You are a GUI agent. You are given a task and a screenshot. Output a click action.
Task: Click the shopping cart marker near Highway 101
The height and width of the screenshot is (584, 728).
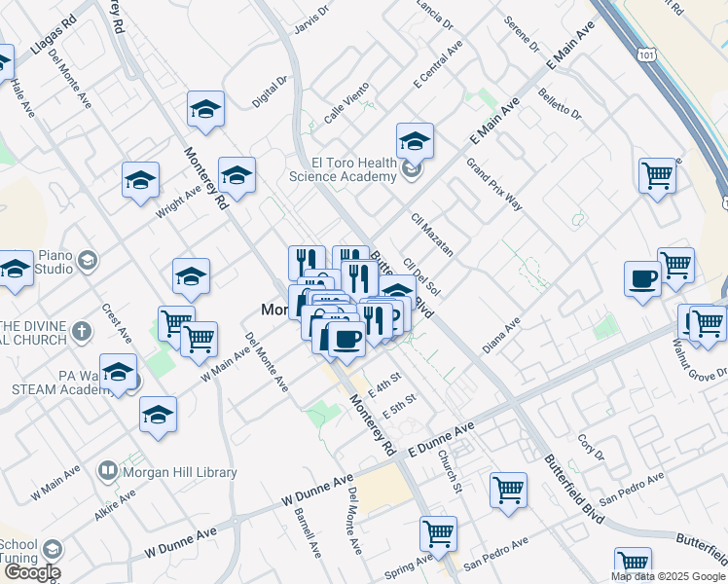(658, 177)
